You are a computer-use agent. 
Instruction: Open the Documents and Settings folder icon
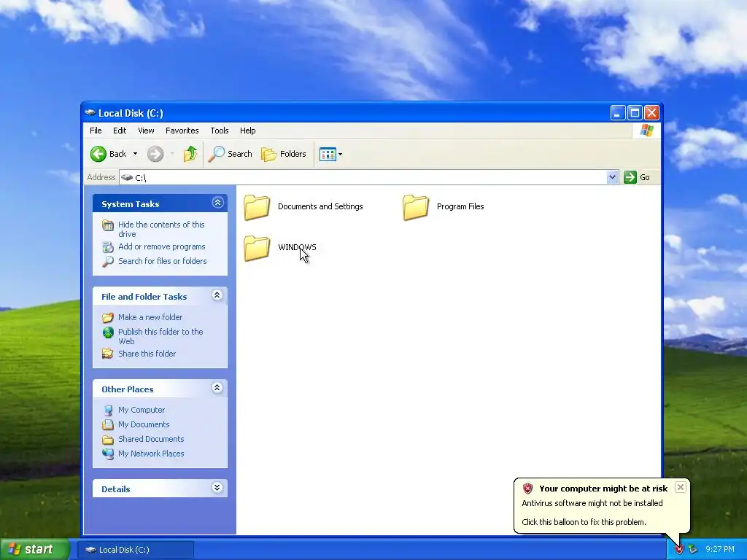257,207
